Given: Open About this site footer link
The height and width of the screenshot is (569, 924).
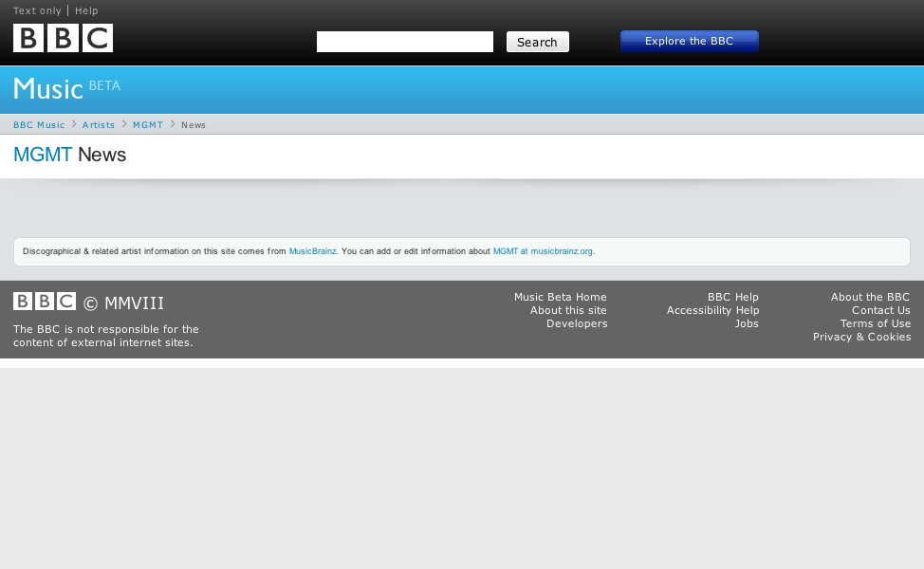Looking at the screenshot, I should coord(568,310).
